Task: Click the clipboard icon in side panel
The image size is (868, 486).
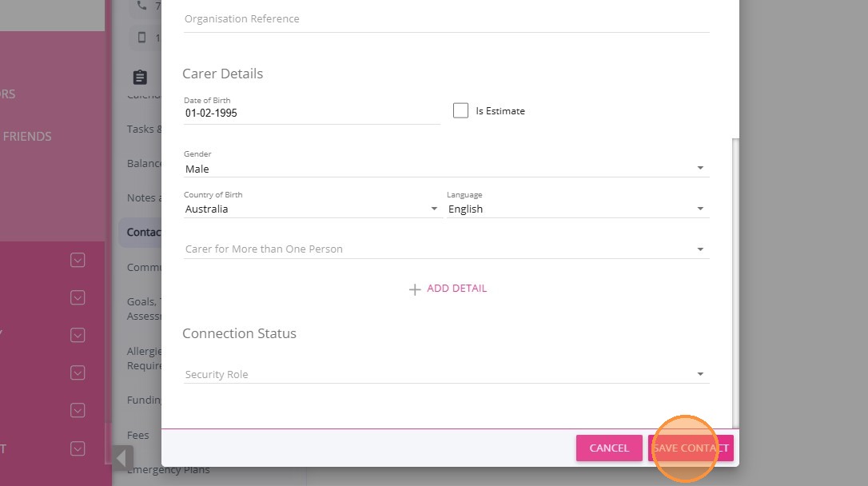Action: click(x=140, y=77)
